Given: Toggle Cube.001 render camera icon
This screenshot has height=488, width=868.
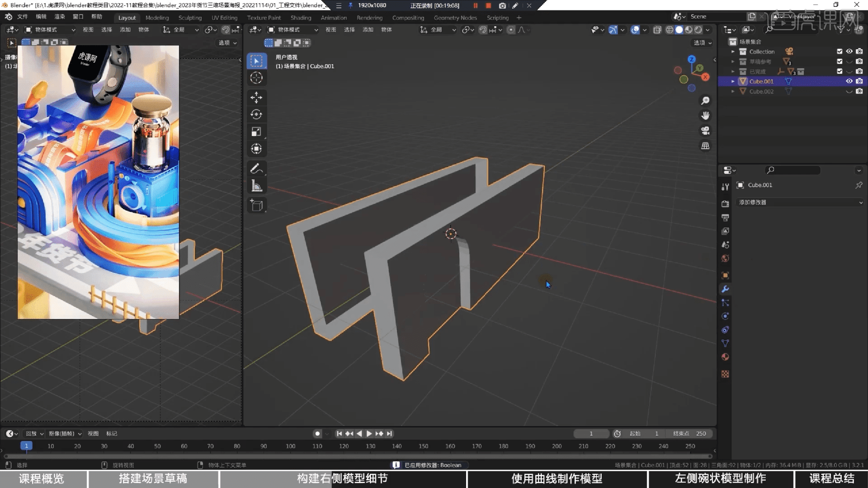Looking at the screenshot, I should tap(859, 81).
